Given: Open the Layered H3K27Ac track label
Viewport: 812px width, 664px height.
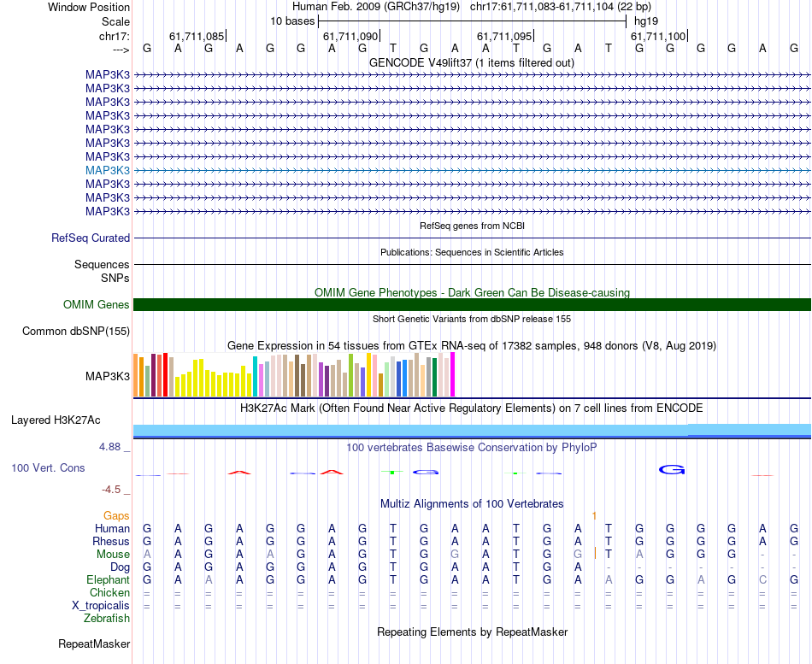Looking at the screenshot, I should 56,420.
